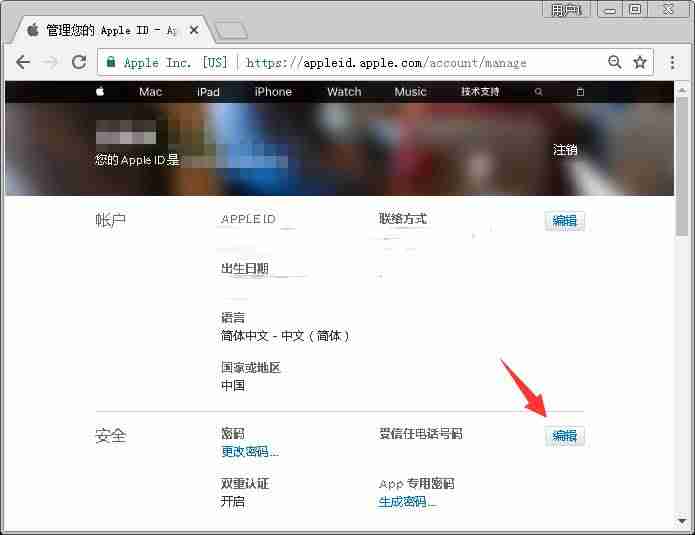The height and width of the screenshot is (535, 695).
Task: Reload the page with refresh icon
Action: [79, 62]
